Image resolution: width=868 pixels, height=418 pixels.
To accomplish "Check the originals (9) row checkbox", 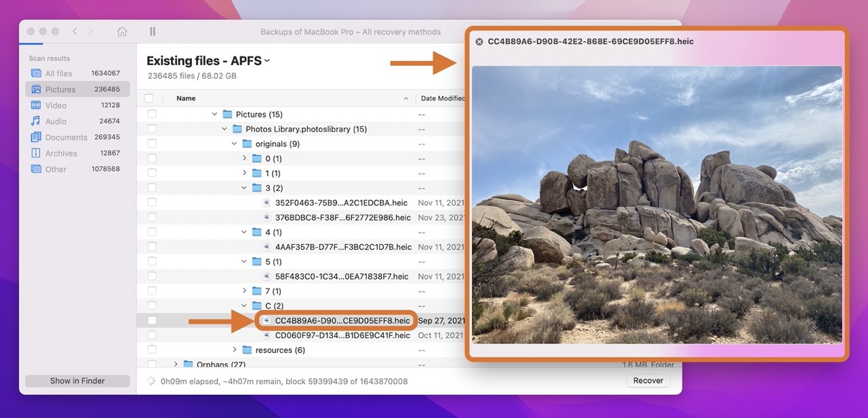I will [x=152, y=144].
